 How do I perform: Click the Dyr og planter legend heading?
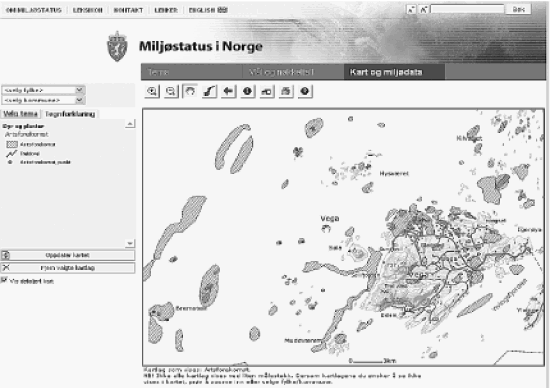[x=23, y=126]
